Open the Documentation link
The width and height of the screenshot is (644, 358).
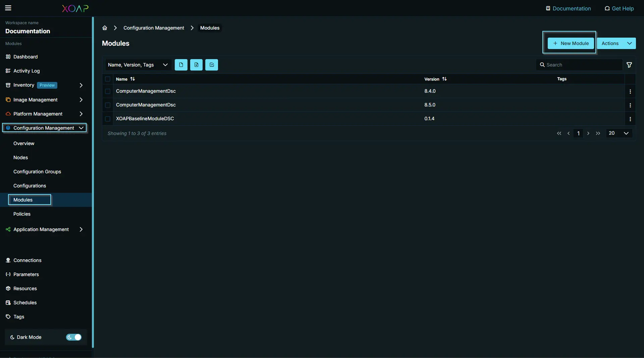[x=568, y=8]
